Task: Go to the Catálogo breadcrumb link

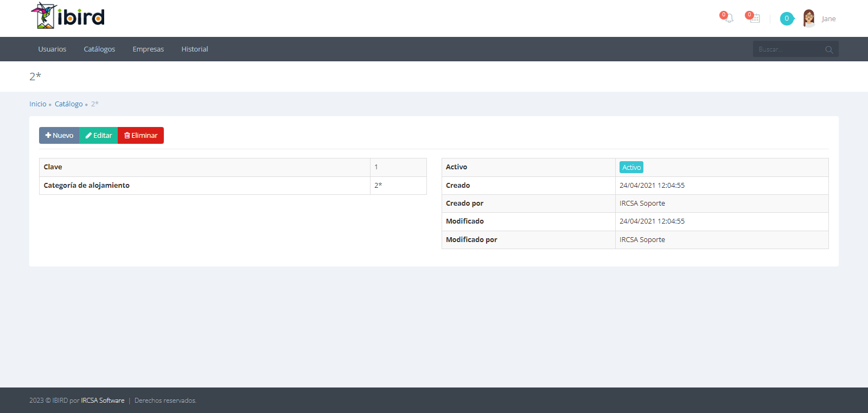Action: pyautogui.click(x=69, y=104)
